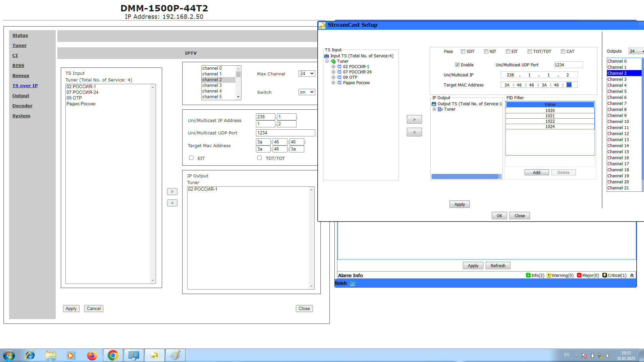The height and width of the screenshot is (362, 644).
Task: Click the Chrome taskbar icon
Action: [x=113, y=355]
